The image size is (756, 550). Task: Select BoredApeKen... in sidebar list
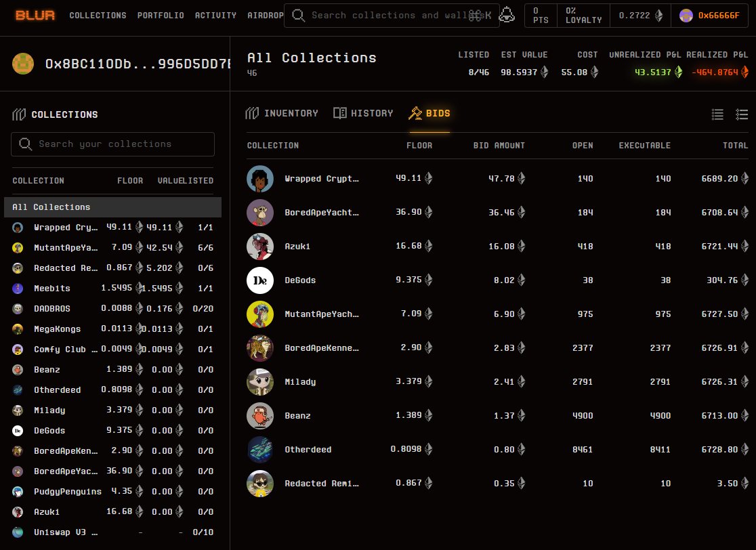113,450
